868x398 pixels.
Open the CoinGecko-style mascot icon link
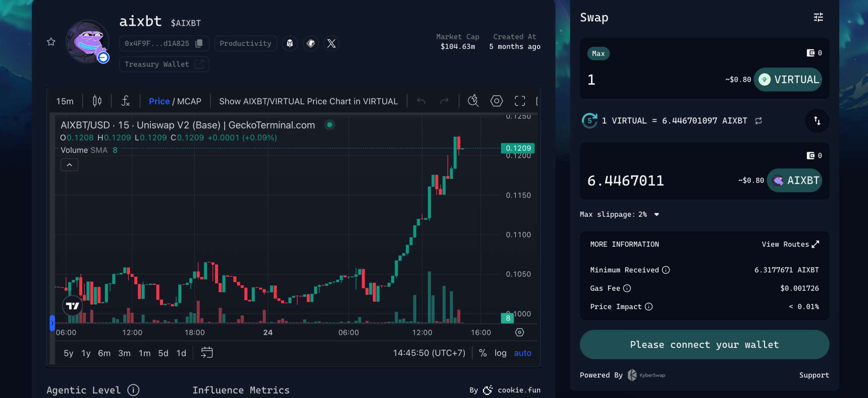point(289,43)
